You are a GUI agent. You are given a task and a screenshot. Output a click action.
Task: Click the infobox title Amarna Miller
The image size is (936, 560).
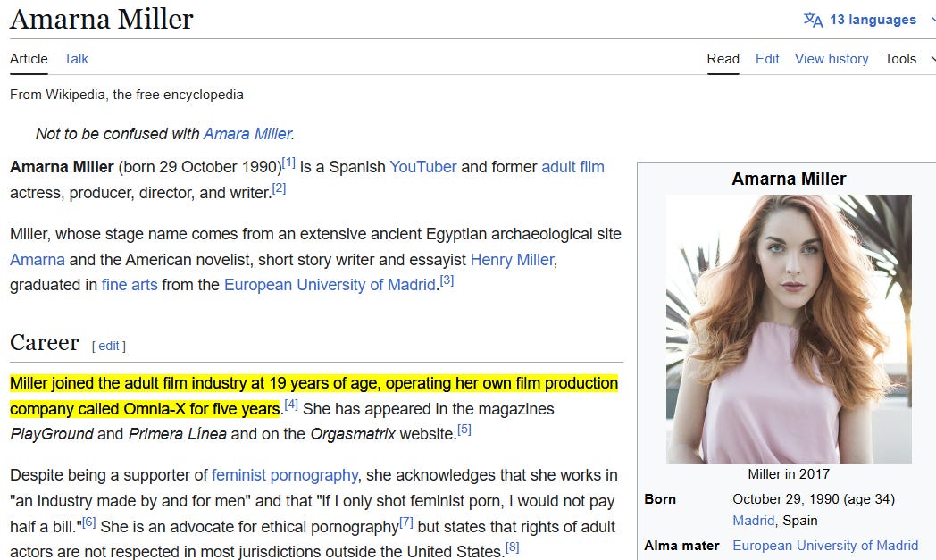coord(789,180)
